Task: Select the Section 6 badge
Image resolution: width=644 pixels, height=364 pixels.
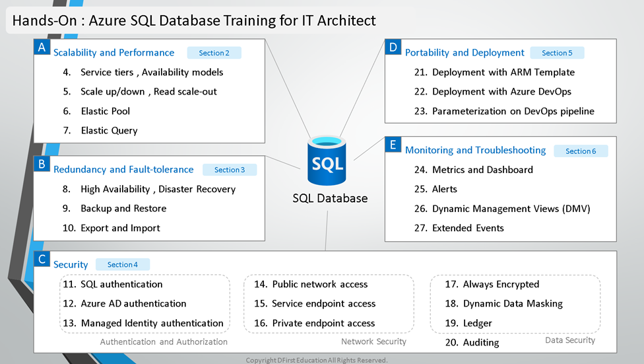Action: 581,151
